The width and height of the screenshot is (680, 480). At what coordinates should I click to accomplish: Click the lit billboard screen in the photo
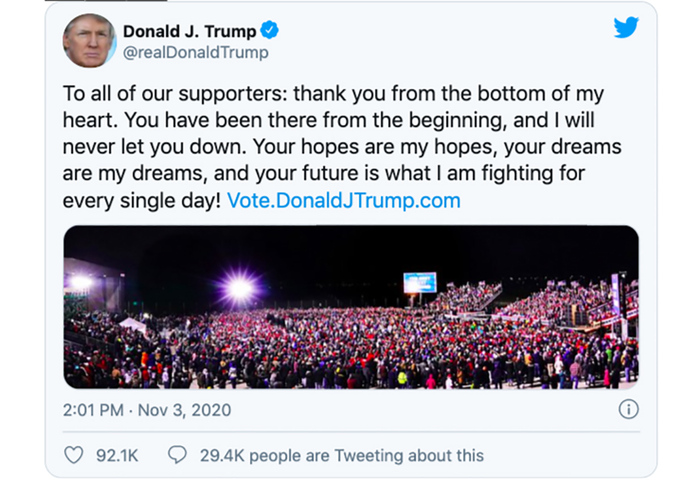pyautogui.click(x=420, y=282)
